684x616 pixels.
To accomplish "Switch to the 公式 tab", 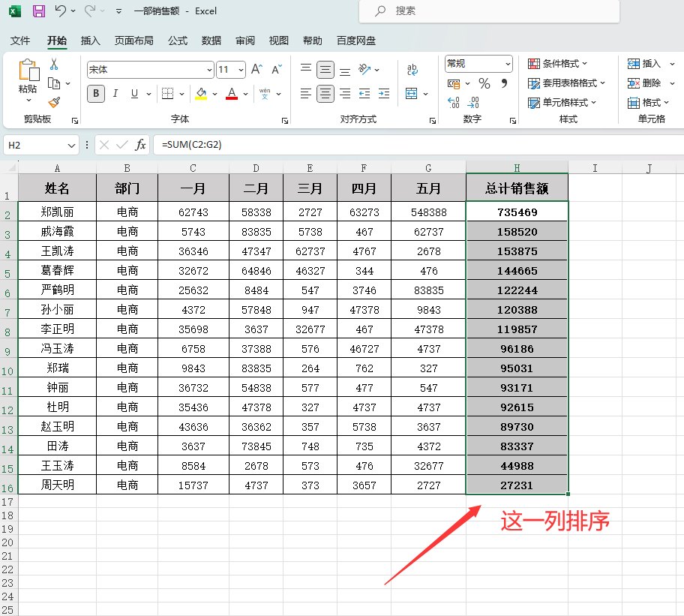I will [178, 41].
